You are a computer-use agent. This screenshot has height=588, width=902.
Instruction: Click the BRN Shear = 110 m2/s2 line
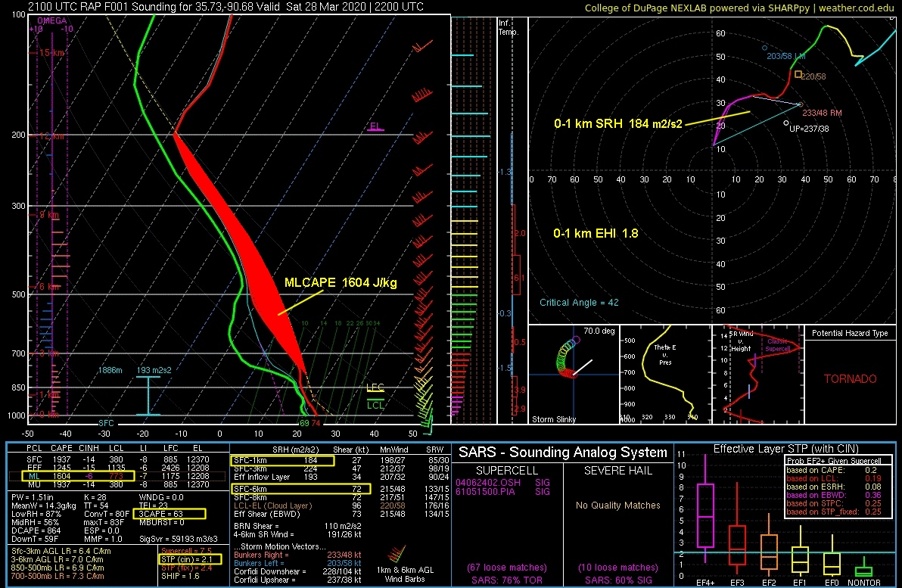tap(297, 526)
